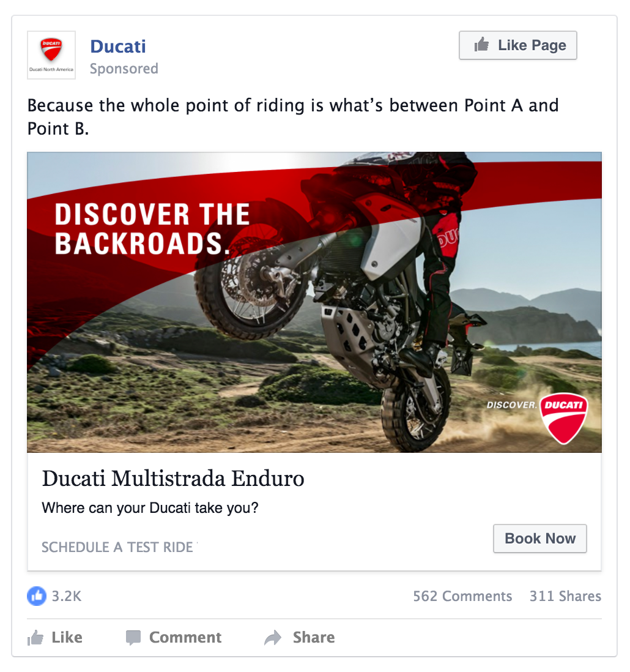This screenshot has width=630, height=672.
Task: Click the Sponsored label
Action: coord(124,69)
